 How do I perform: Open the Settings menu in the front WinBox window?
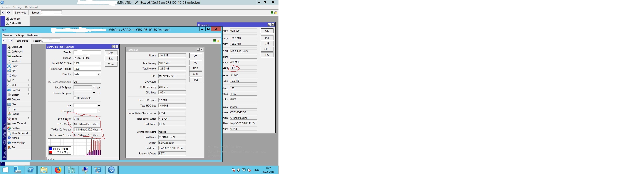19,35
